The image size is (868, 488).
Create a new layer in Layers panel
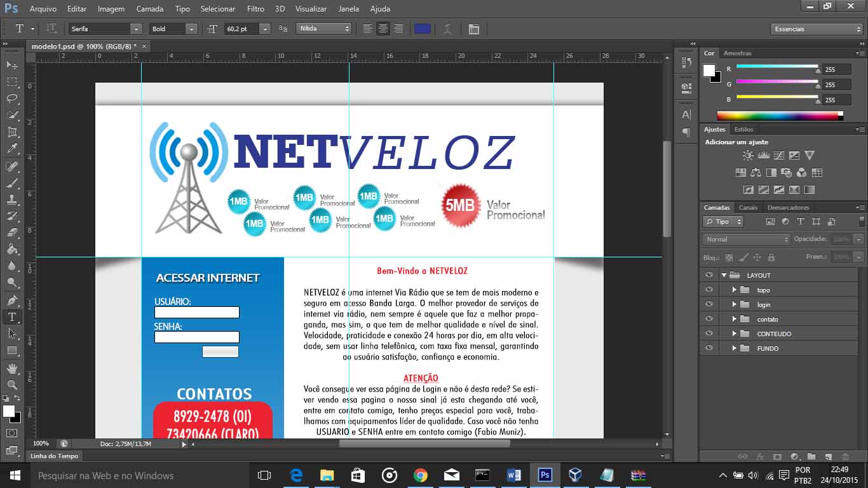828,456
